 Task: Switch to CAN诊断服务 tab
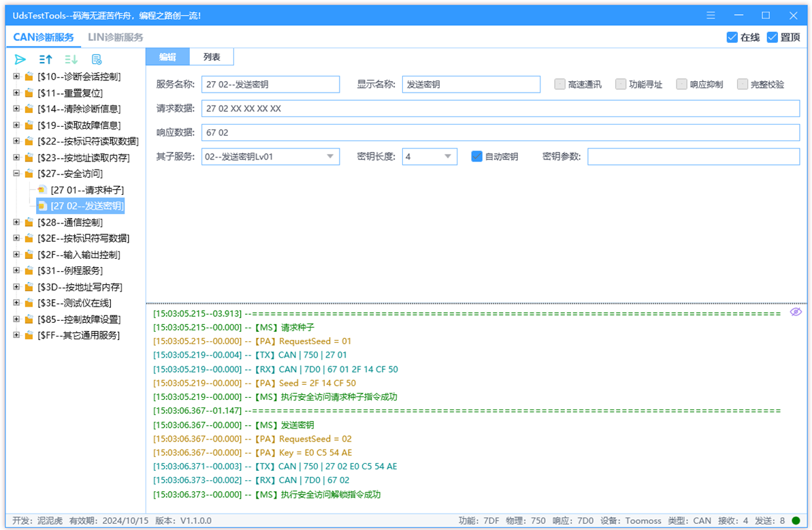(44, 37)
